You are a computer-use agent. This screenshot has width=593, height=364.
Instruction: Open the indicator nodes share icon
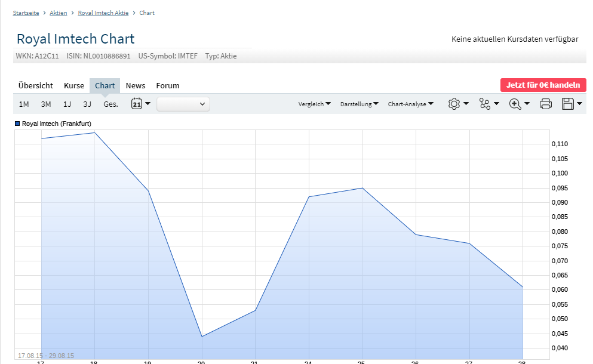point(484,104)
